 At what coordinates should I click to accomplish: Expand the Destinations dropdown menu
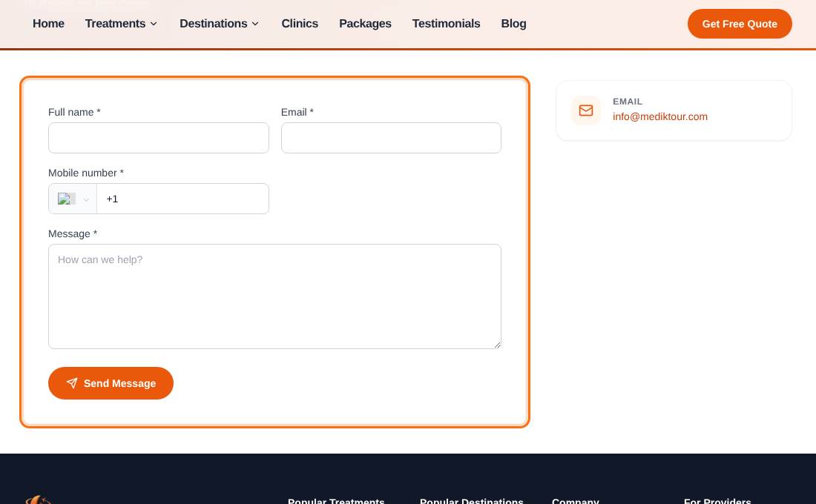219,24
